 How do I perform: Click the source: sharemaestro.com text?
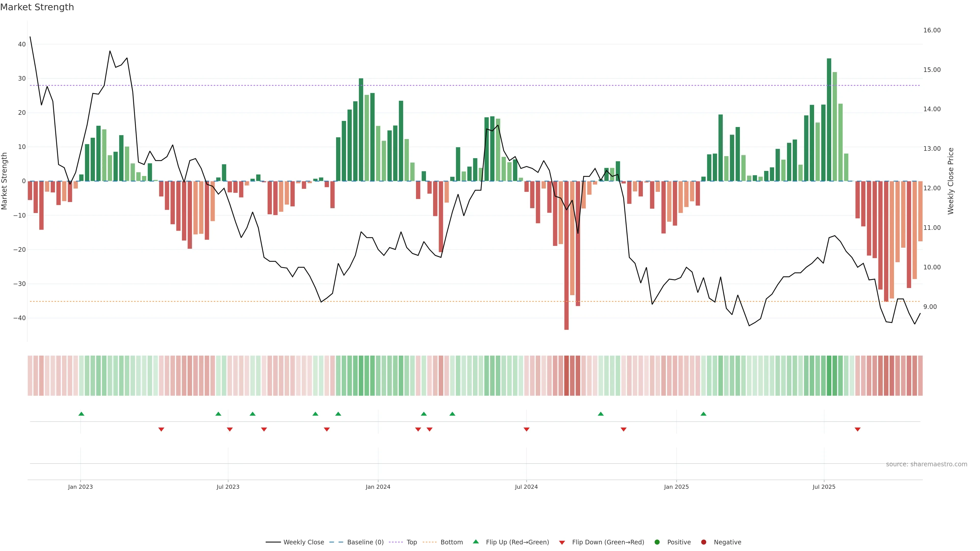tap(926, 464)
